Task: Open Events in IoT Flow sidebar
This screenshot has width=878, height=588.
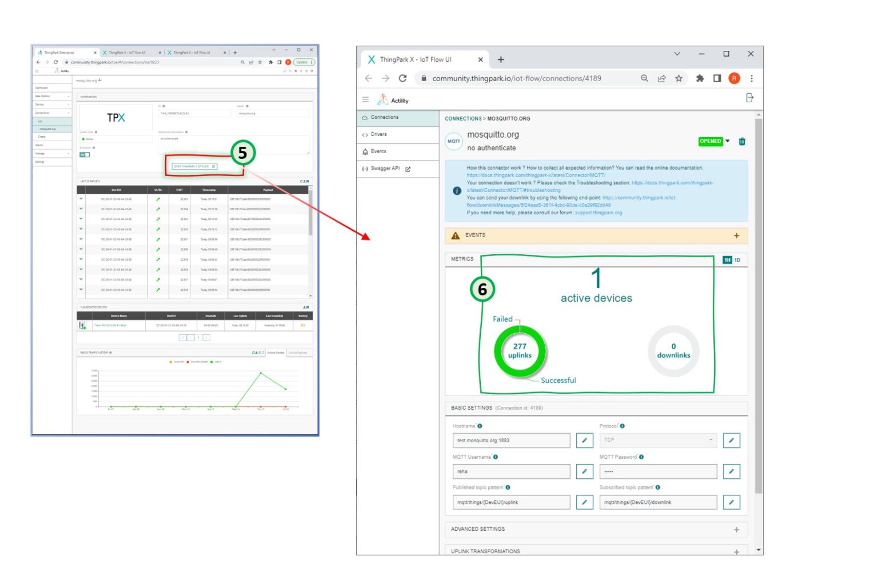Action: [398, 152]
